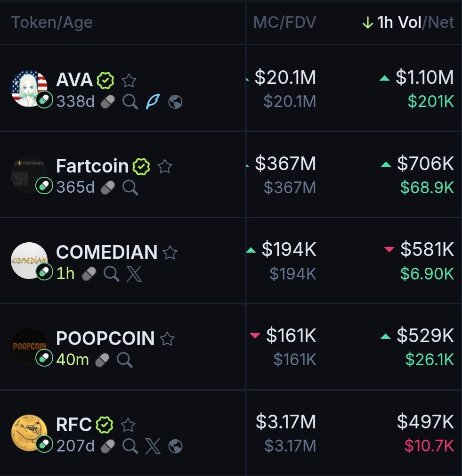Viewport: 462px width, 476px height.
Task: Star the Fartcoin token
Action: tap(164, 166)
